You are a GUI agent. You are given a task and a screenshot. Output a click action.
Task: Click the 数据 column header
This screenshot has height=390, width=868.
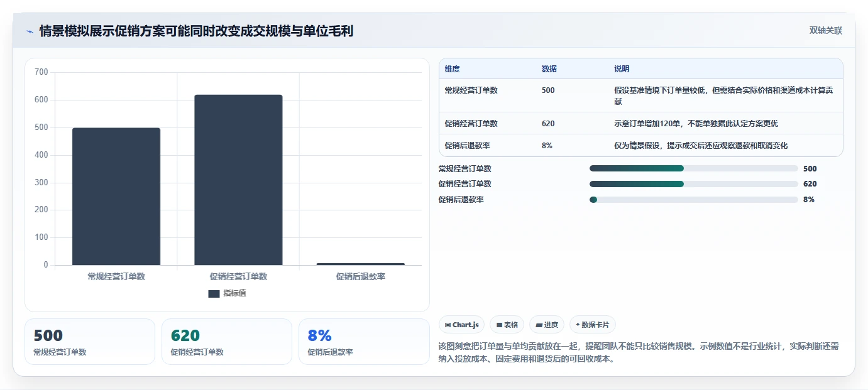click(549, 69)
